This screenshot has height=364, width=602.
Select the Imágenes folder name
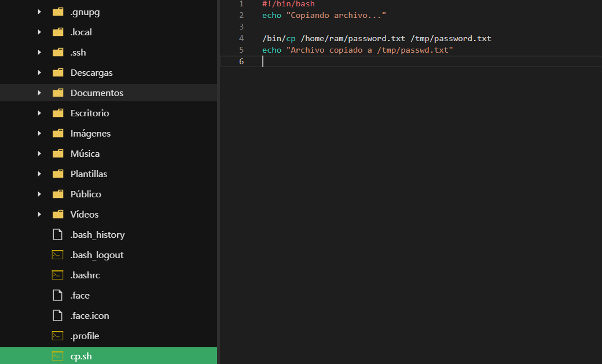[x=91, y=134]
